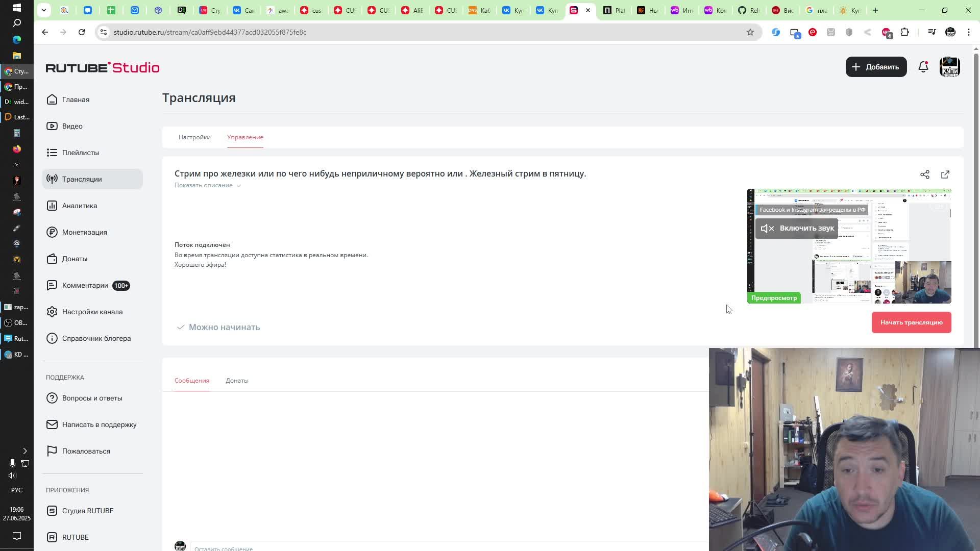This screenshot has width=980, height=551.
Task: Open the notifications bell
Action: (923, 67)
